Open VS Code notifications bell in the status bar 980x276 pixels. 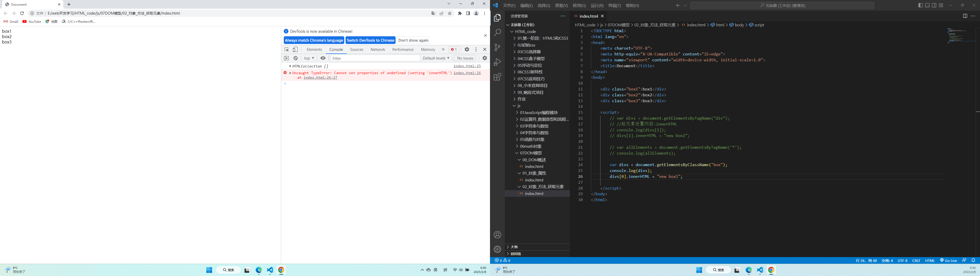(973, 260)
